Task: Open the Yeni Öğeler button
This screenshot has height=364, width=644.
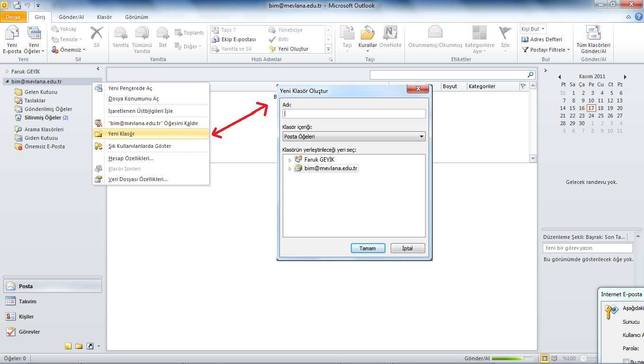Action: (34, 40)
